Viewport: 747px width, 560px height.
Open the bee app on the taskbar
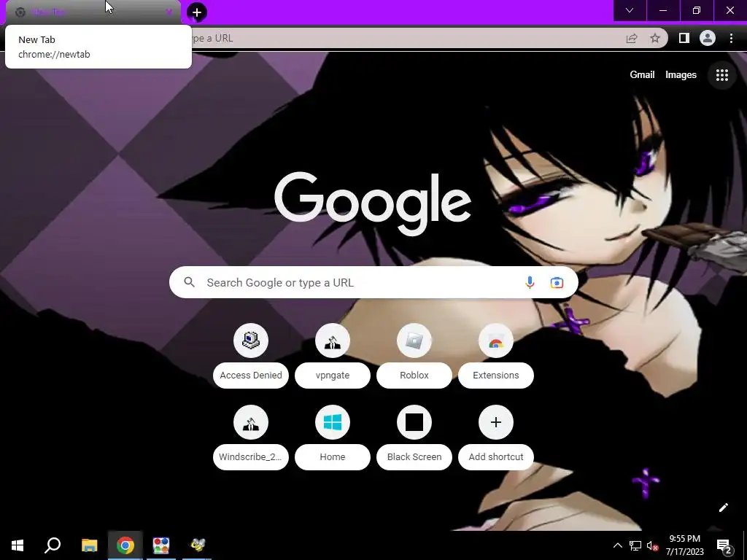197,545
